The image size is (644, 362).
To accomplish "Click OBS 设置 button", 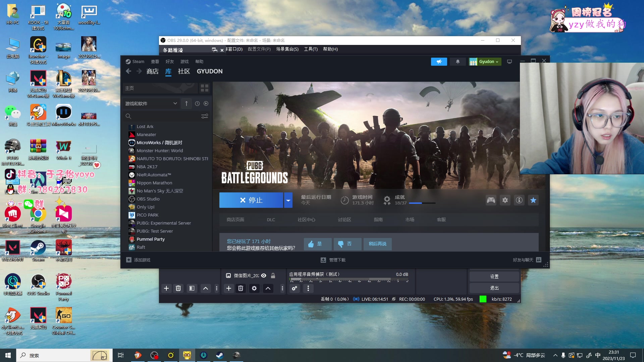I will pos(494,277).
